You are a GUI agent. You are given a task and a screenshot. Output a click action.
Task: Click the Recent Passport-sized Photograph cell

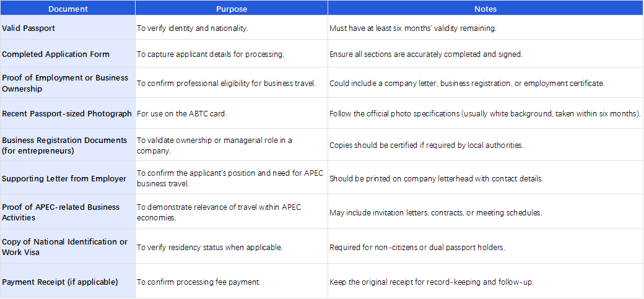67,114
